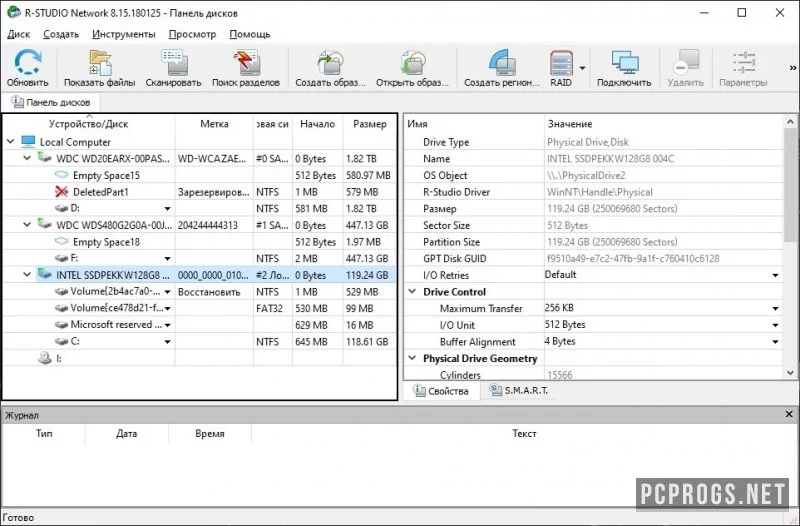
Task: Select Empty Space18 entry
Action: click(x=106, y=242)
